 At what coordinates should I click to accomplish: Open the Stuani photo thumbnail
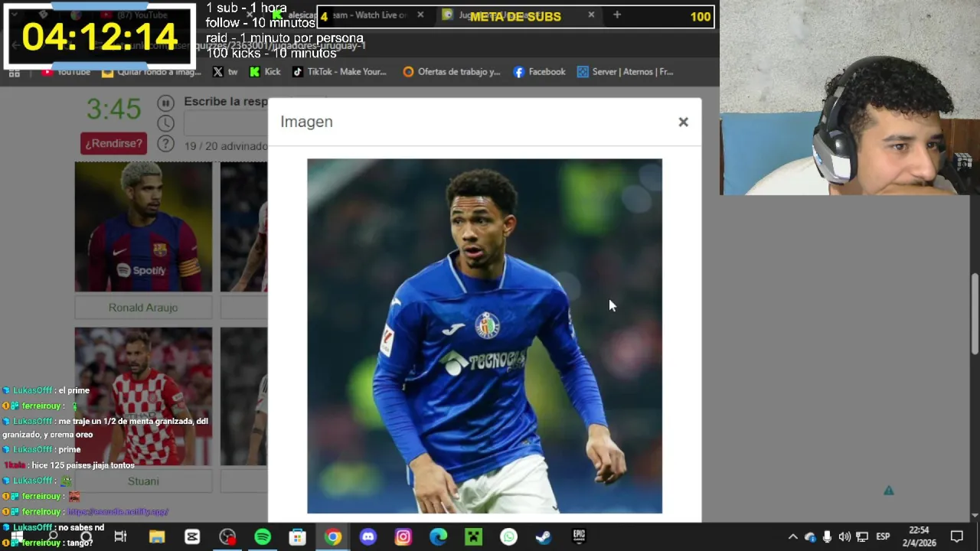pyautogui.click(x=143, y=396)
